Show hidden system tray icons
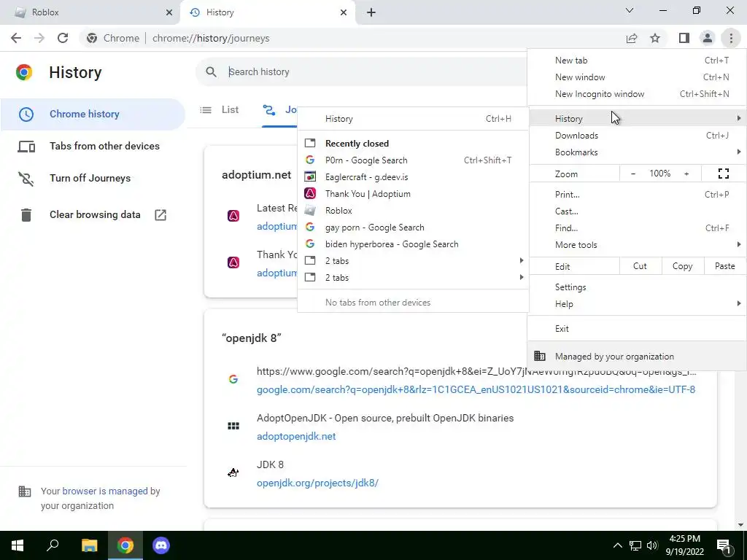The image size is (747, 560). (x=617, y=545)
